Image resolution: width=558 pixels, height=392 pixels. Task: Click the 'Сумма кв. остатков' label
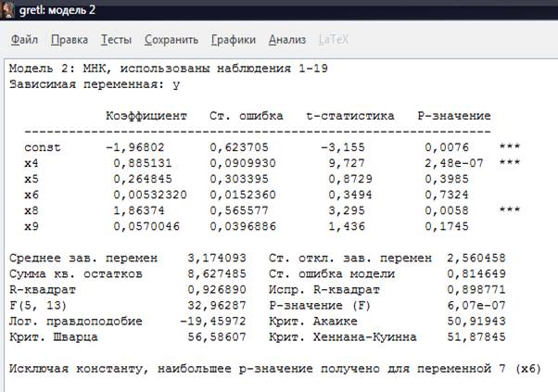click(76, 274)
